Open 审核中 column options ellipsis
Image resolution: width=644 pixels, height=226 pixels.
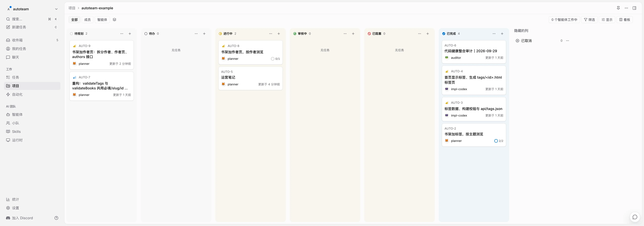point(345,34)
